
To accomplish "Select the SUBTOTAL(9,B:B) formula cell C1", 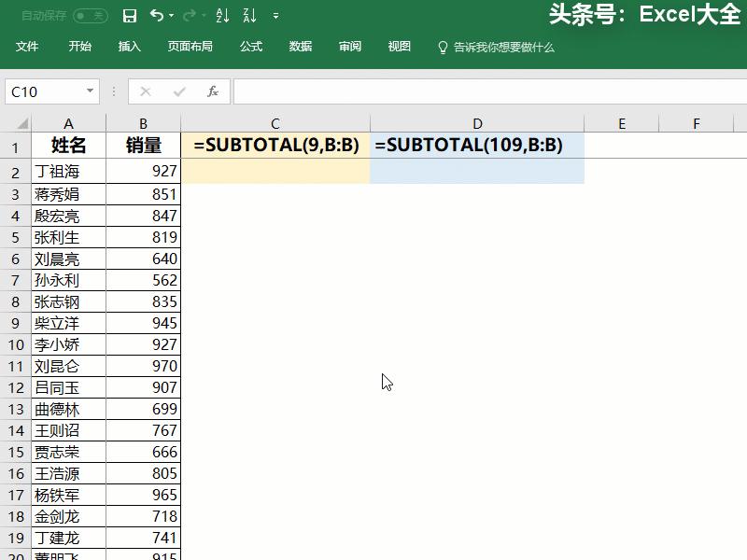I will click(x=275, y=146).
